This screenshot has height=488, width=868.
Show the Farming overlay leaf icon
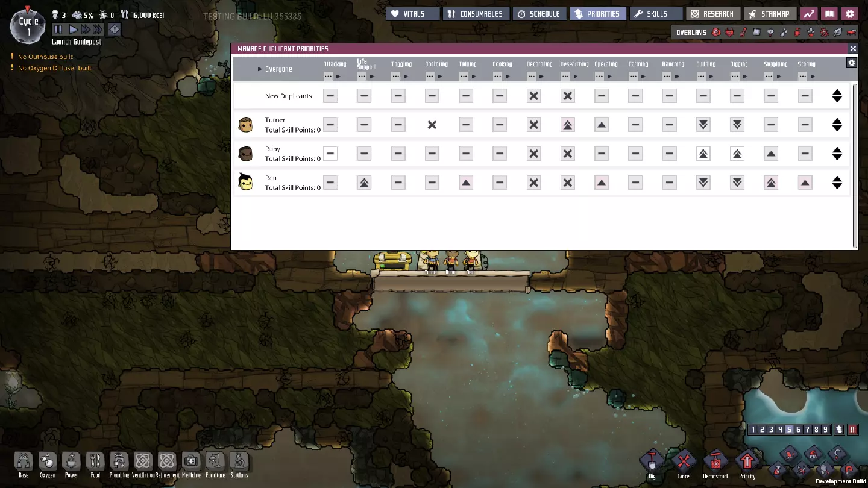838,32
